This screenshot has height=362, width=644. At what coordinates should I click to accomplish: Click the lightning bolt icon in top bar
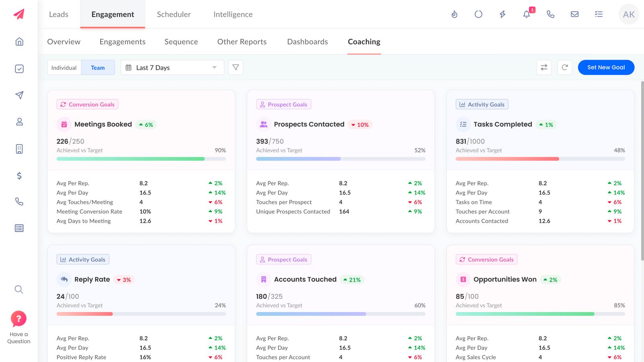[502, 14]
